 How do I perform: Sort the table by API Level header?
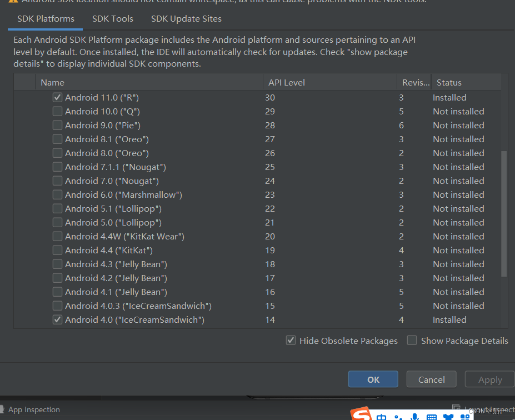(330, 82)
